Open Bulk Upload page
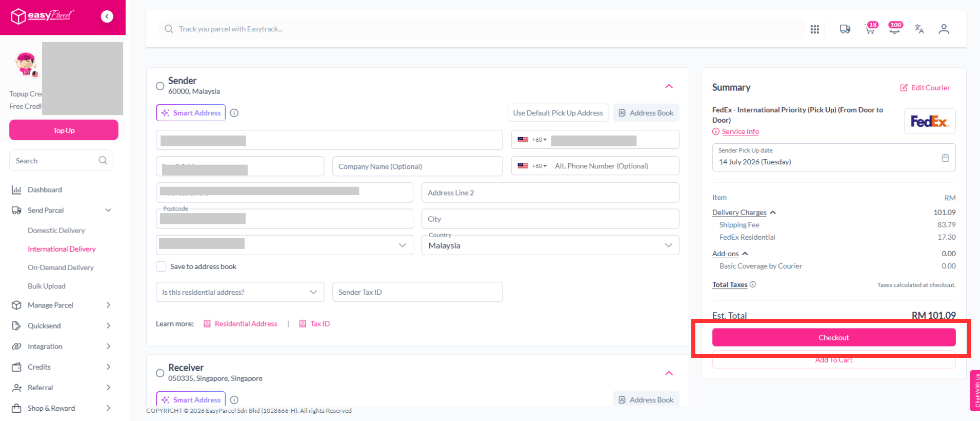 click(x=47, y=286)
